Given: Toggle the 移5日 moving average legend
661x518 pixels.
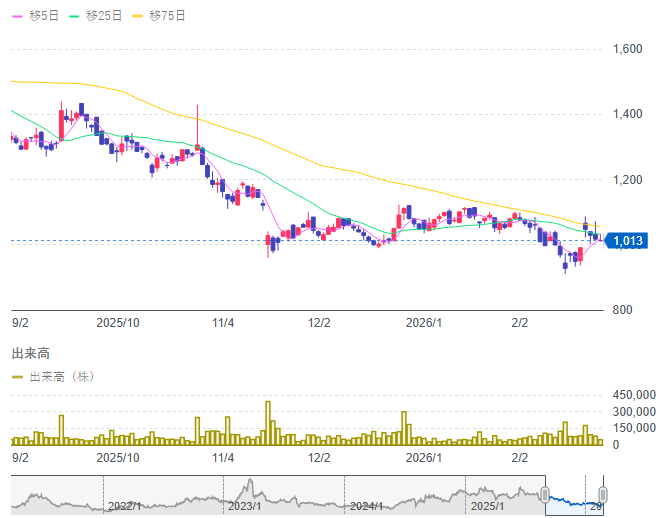Looking at the screenshot, I should (x=35, y=16).
